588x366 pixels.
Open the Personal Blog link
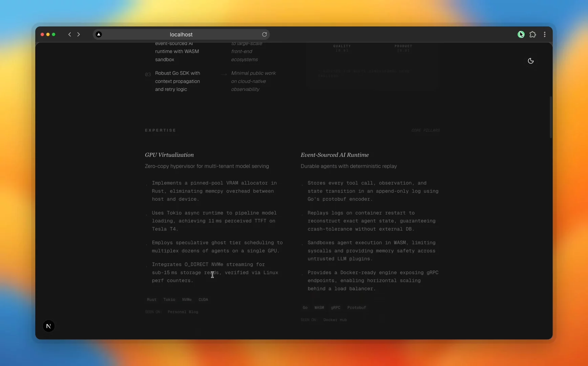pyautogui.click(x=183, y=312)
